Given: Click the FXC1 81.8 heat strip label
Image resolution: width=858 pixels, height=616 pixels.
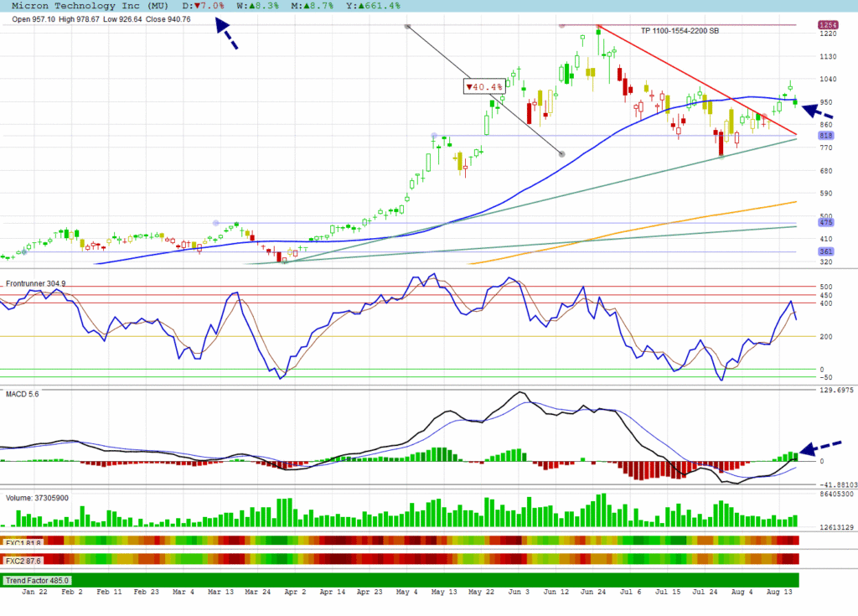Looking at the screenshot, I should (23, 543).
